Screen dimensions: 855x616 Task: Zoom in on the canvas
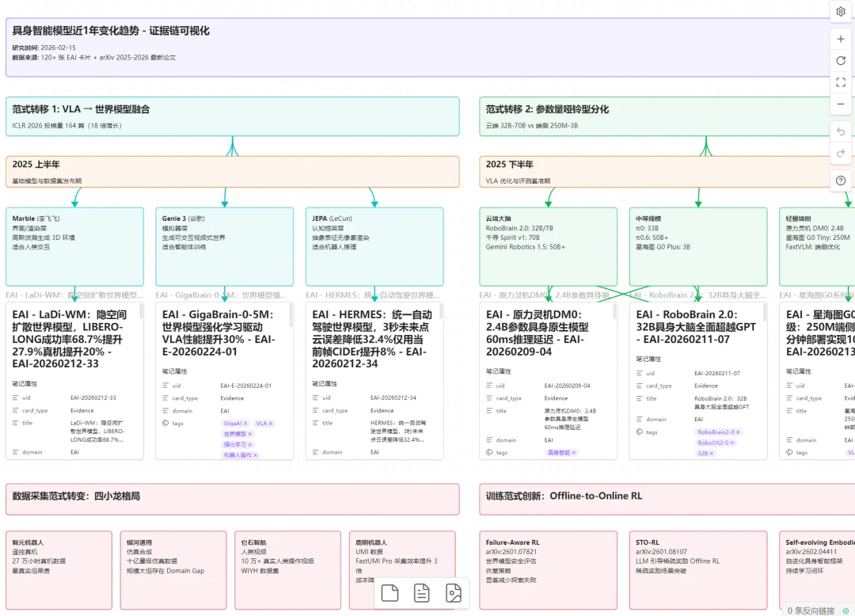[840, 40]
